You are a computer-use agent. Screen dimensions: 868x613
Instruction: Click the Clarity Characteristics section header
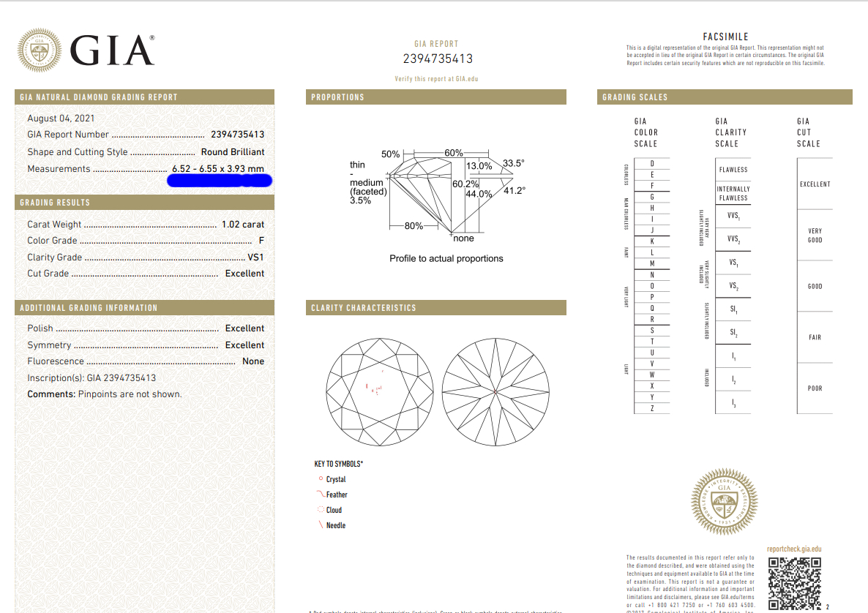click(x=435, y=308)
